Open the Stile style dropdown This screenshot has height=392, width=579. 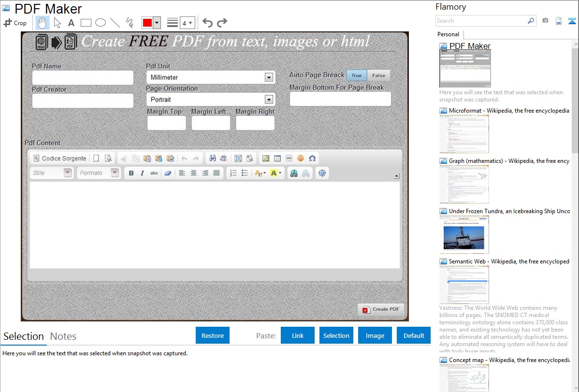pyautogui.click(x=51, y=173)
